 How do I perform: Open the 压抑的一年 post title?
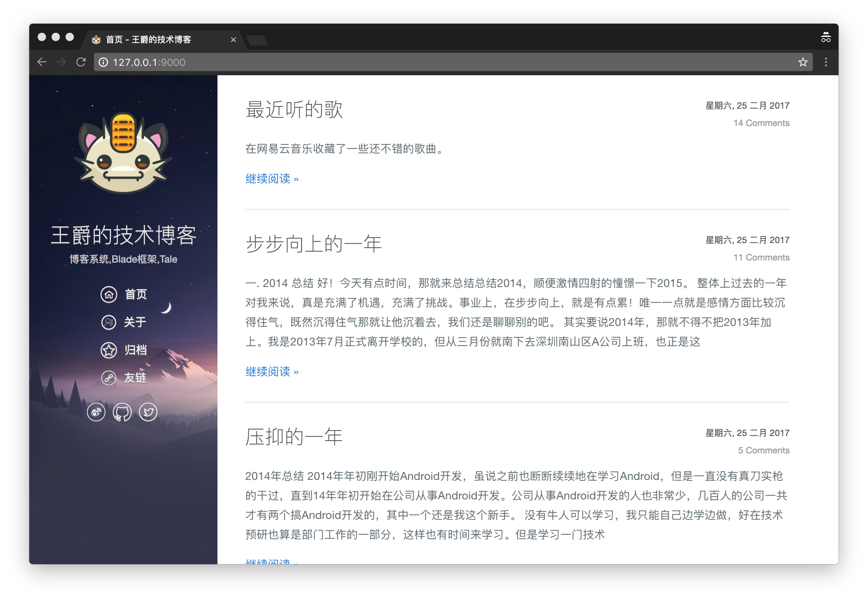[x=294, y=437]
